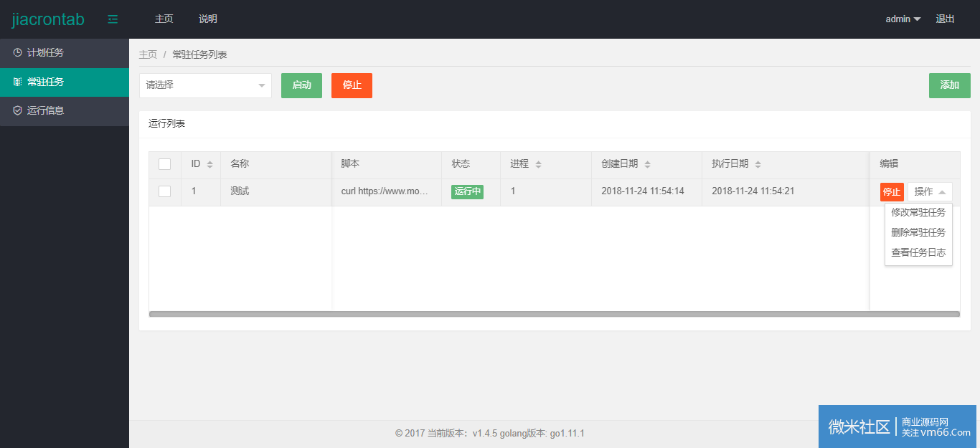Open the 请选择 server dropdown
Viewport: 980px width, 448px height.
pos(205,85)
